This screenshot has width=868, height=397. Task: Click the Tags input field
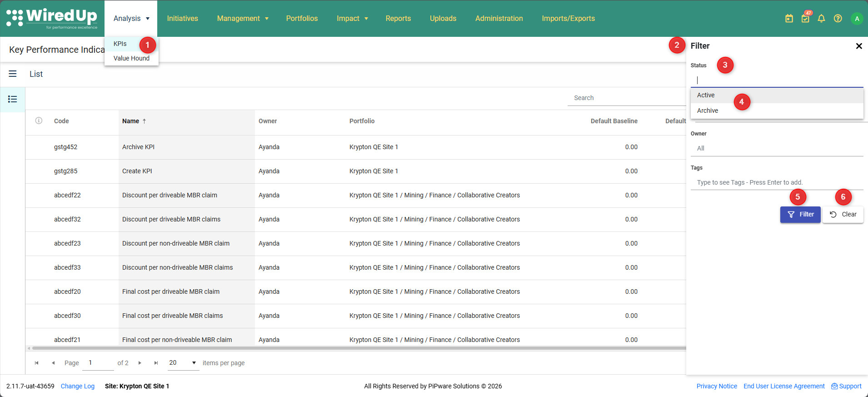point(777,182)
